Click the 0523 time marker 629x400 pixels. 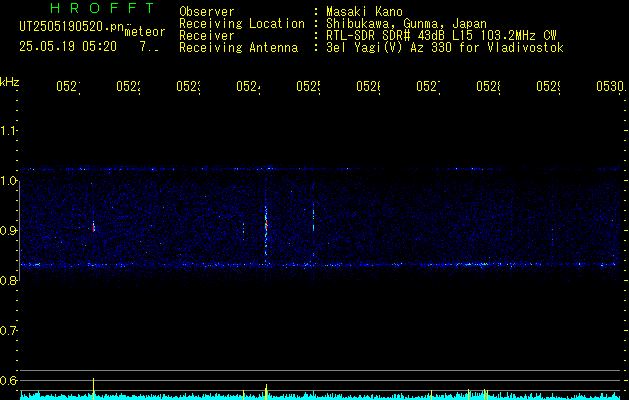189,86
